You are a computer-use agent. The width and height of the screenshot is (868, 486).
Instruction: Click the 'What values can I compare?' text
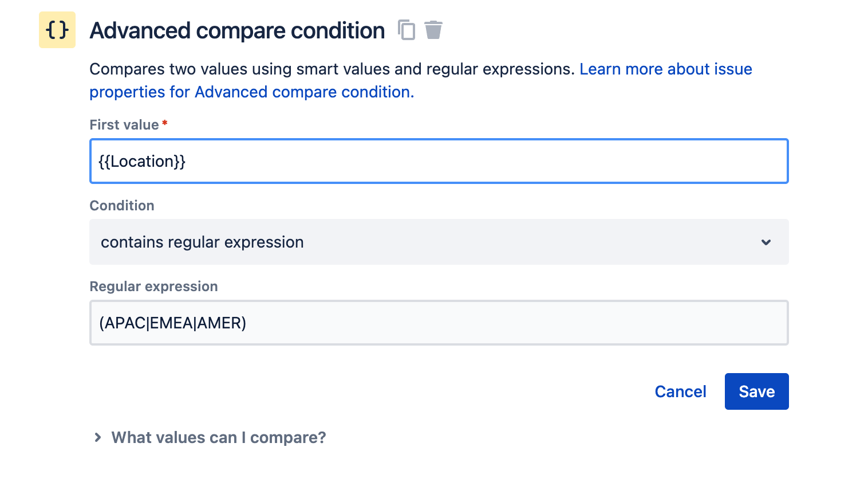[219, 438]
